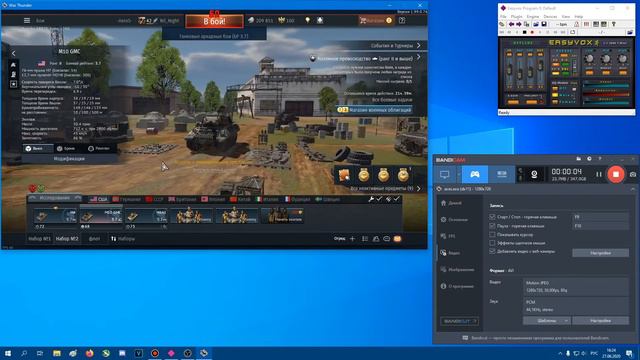Click the plus icon next to 'Отряд'
Viewport: 640px width, 360px height.
pos(352,239)
